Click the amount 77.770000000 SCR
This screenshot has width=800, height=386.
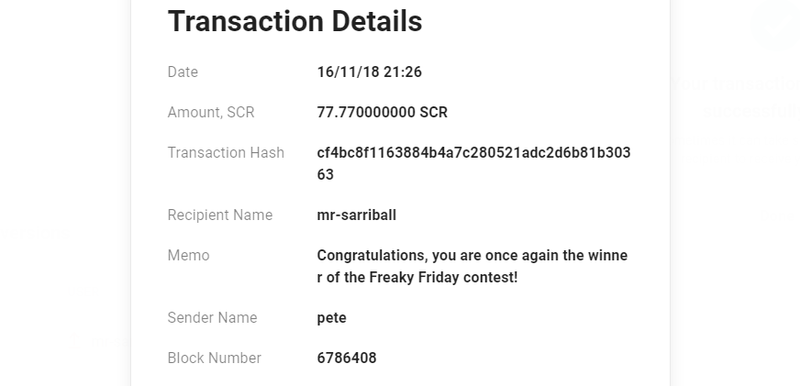(382, 112)
